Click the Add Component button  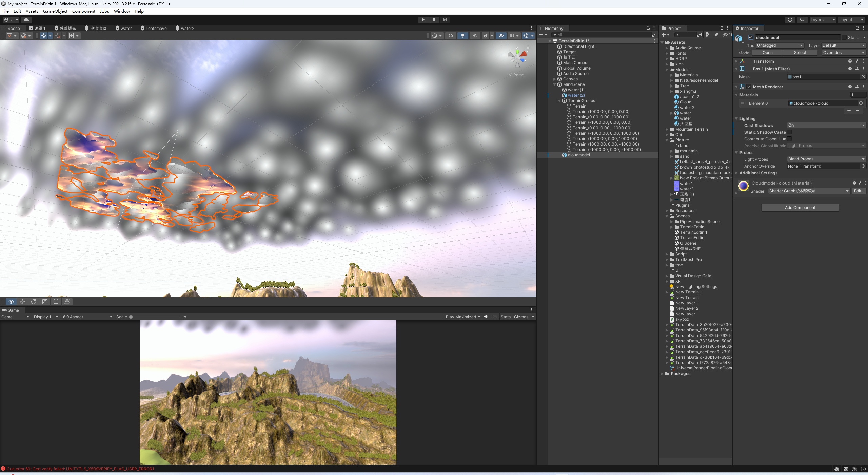pos(800,208)
